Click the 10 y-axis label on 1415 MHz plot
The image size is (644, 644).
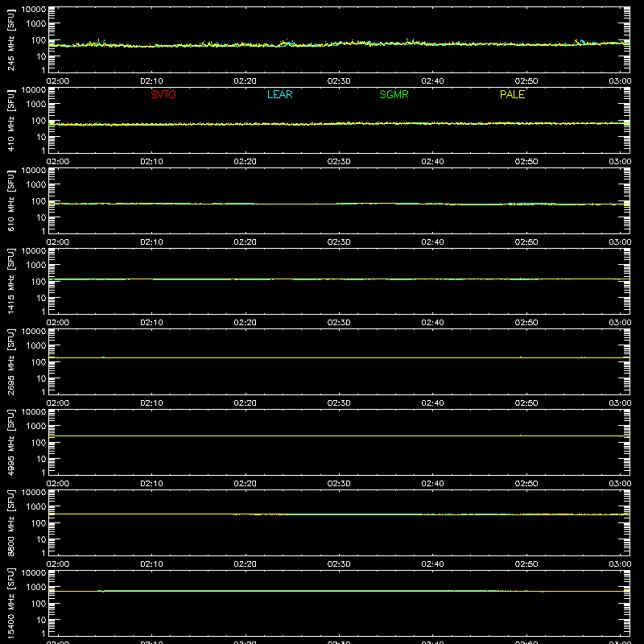tap(41, 298)
